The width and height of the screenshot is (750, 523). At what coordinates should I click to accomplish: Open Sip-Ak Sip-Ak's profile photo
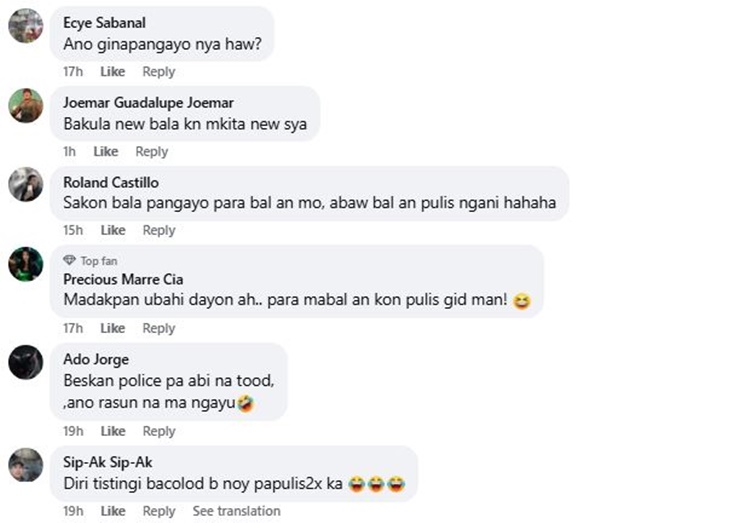pyautogui.click(x=26, y=465)
